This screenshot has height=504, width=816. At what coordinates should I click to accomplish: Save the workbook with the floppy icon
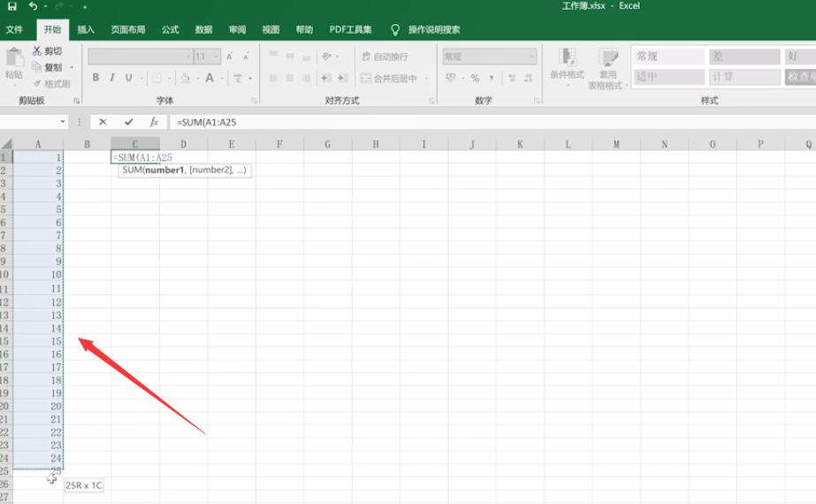[x=12, y=6]
